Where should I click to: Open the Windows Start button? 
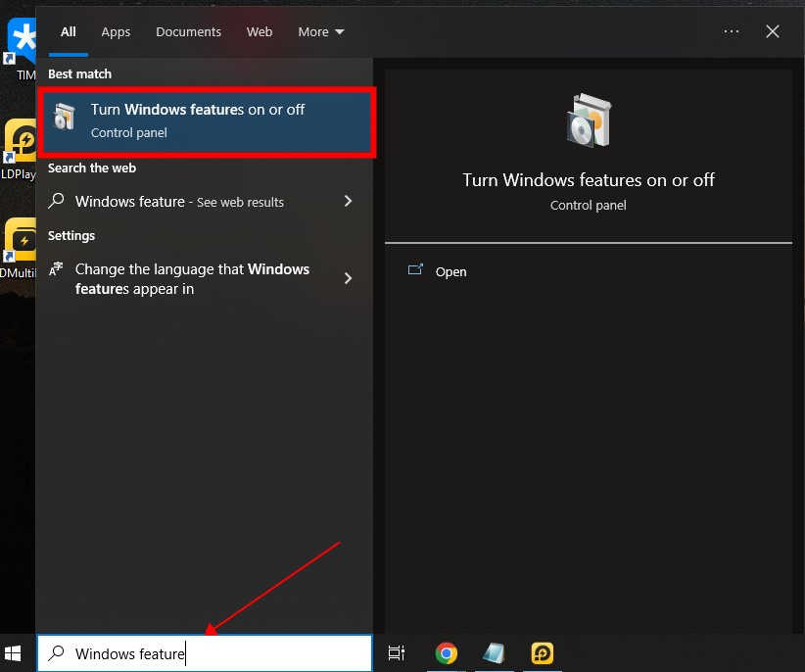coord(13,653)
